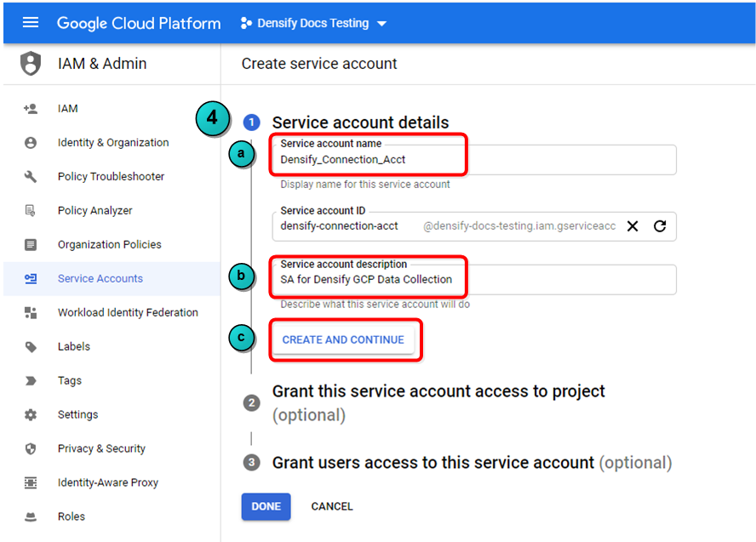Click the Settings gear icon
Viewport: 756px width, 542px height.
(x=31, y=415)
